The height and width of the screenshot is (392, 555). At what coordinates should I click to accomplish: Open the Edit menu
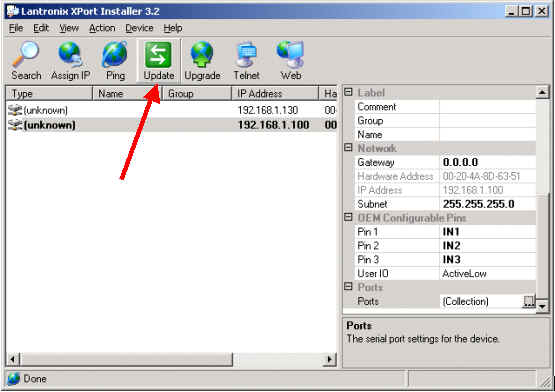pos(41,28)
